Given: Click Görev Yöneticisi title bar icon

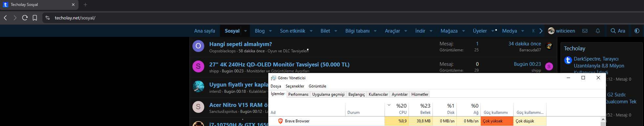Looking at the screenshot, I should coord(273,78).
